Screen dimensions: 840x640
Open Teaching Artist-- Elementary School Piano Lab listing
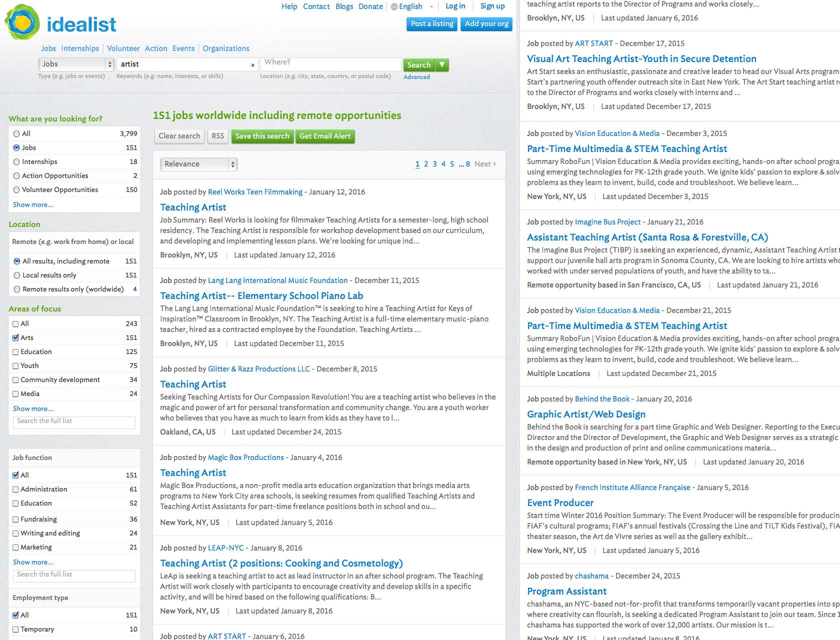click(x=261, y=296)
